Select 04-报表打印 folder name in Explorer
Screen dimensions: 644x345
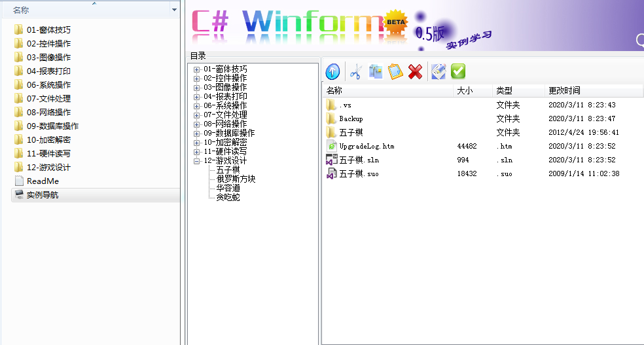(49, 71)
